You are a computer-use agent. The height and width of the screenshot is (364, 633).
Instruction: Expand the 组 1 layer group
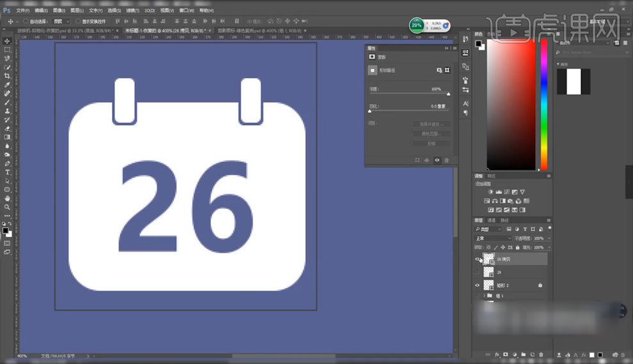pyautogui.click(x=485, y=296)
